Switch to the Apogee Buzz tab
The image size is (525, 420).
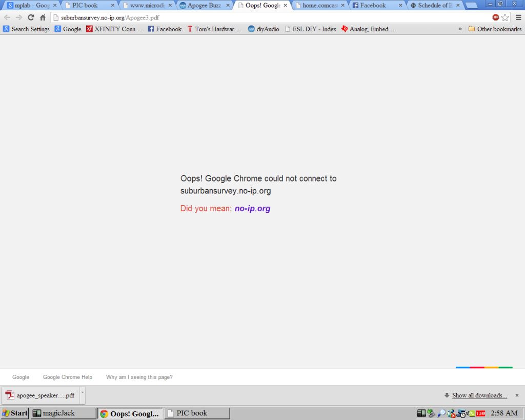click(x=204, y=5)
